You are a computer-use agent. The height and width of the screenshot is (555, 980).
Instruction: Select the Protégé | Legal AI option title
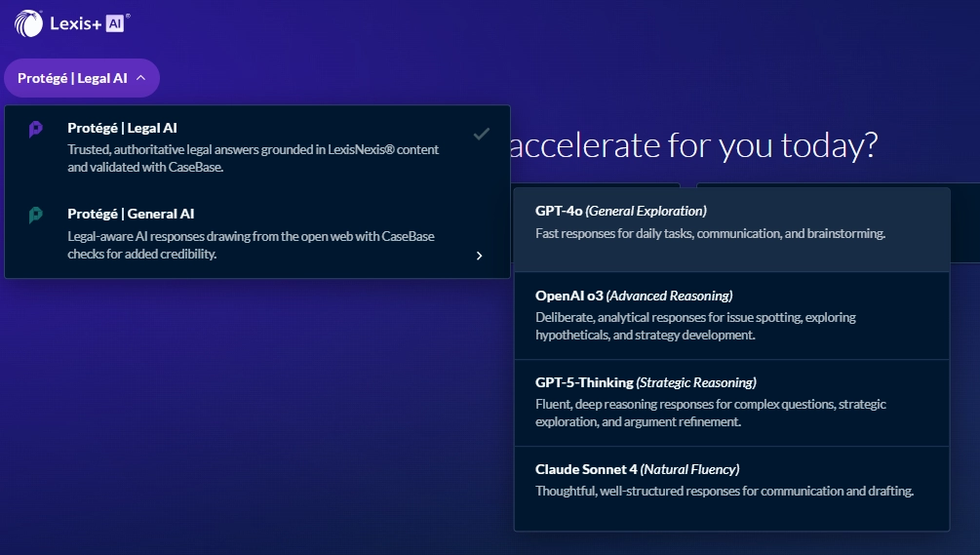(122, 128)
